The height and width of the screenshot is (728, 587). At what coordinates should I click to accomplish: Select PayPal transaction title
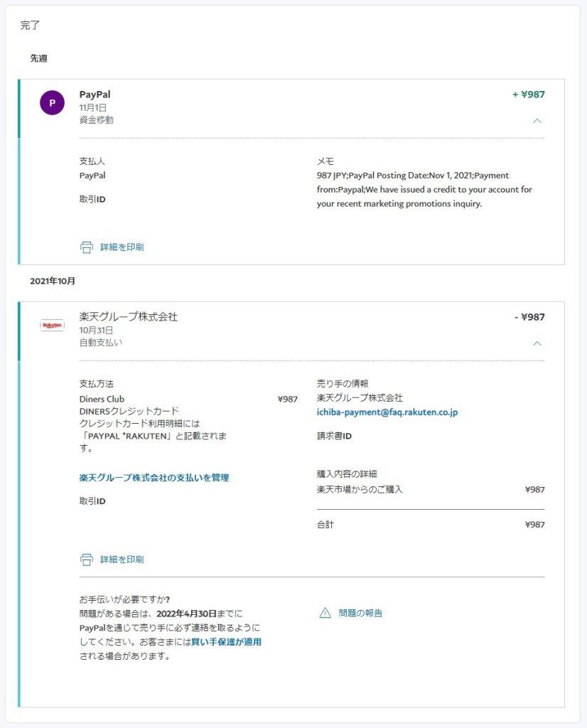pyautogui.click(x=95, y=95)
